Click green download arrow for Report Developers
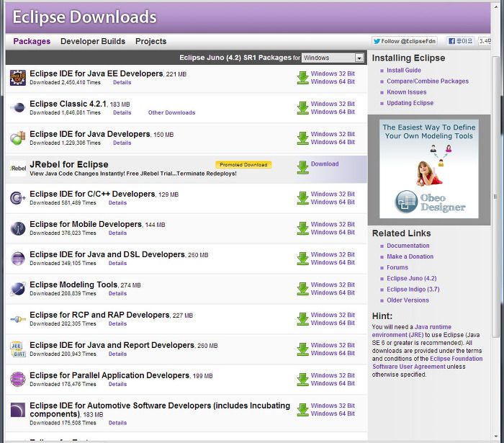Screen dimensions: 504x443 303,349
